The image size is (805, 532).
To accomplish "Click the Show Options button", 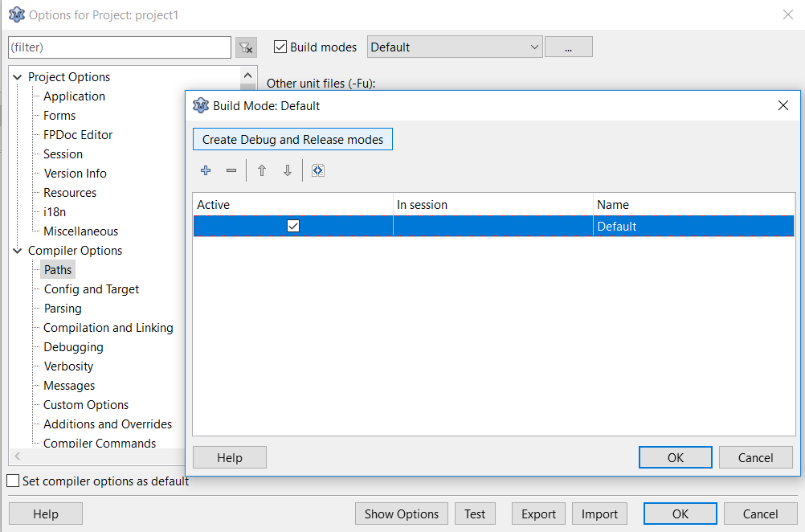I will pyautogui.click(x=401, y=514).
